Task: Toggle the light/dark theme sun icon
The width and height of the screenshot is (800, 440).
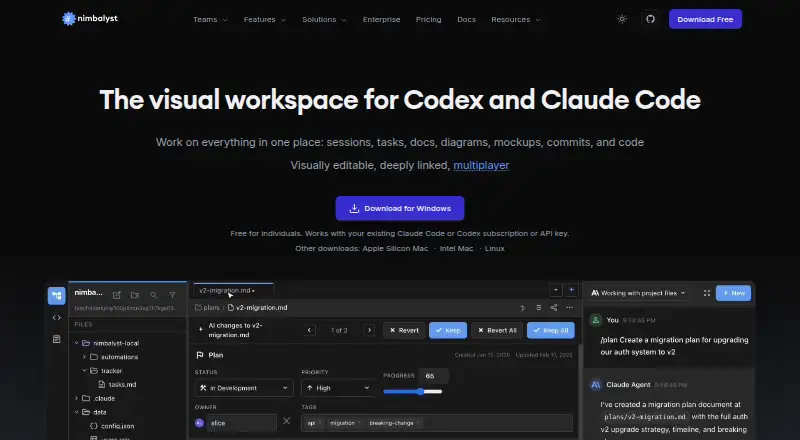Action: 621,19
